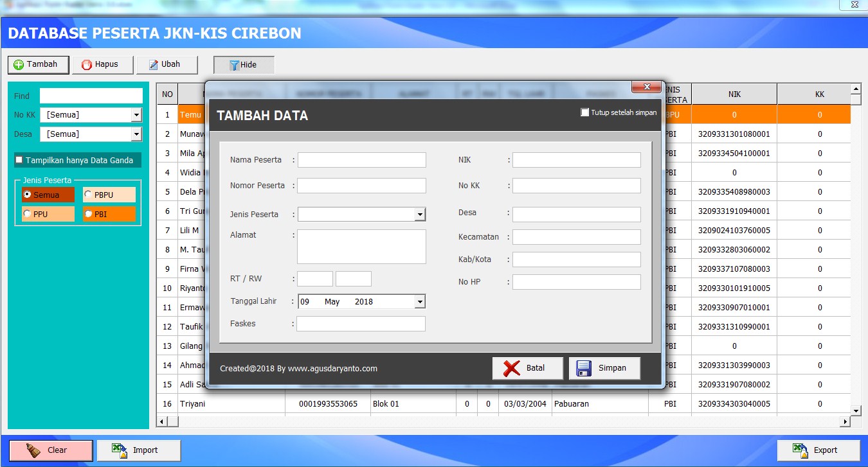Open Ubah using the pencil icon
The width and height of the screenshot is (868, 467).
click(x=153, y=64)
